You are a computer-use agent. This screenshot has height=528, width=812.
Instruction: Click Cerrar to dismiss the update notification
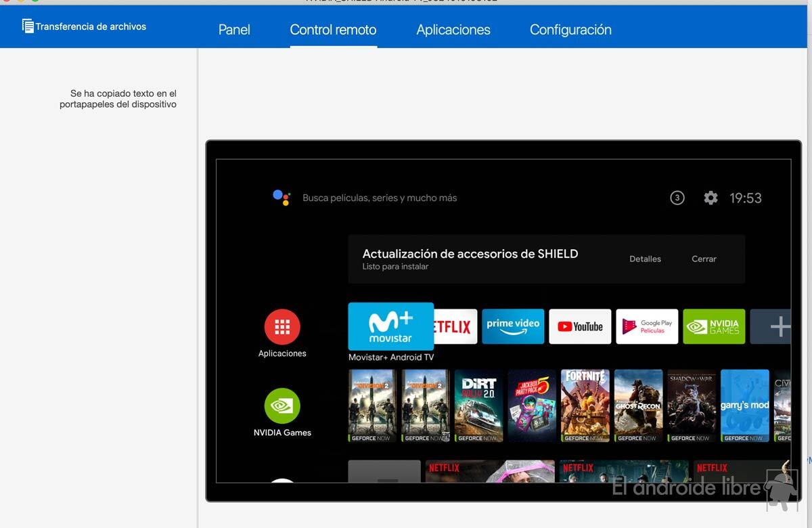704,259
